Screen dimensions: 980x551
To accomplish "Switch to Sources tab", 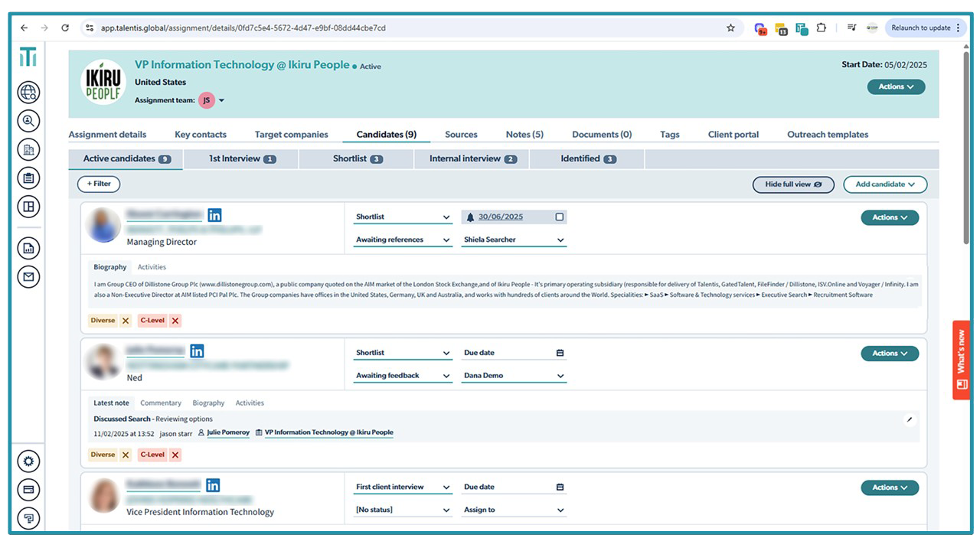I will tap(461, 134).
